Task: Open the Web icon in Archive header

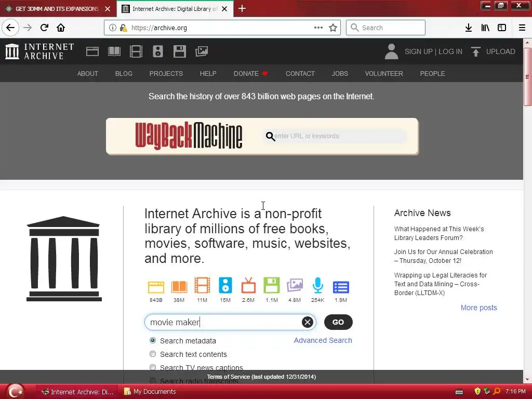Action: 92,51
